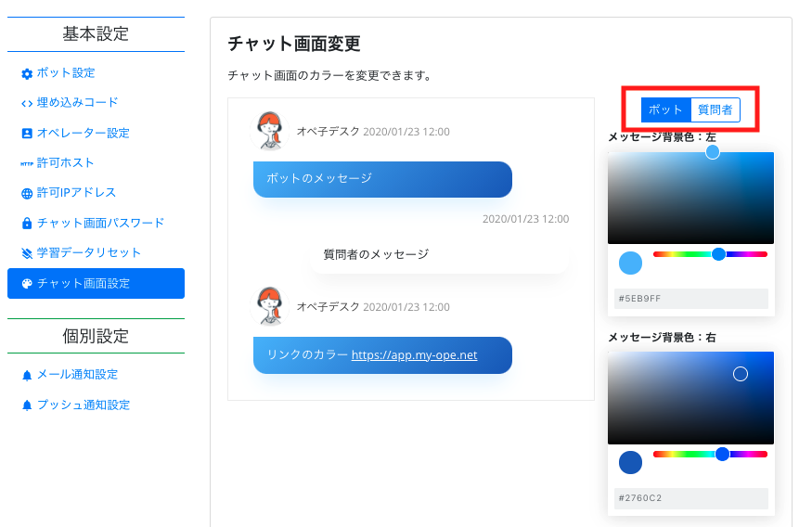The height and width of the screenshot is (527, 812).
Task: Click the https://app.my-ope.net link
Action: click(414, 354)
